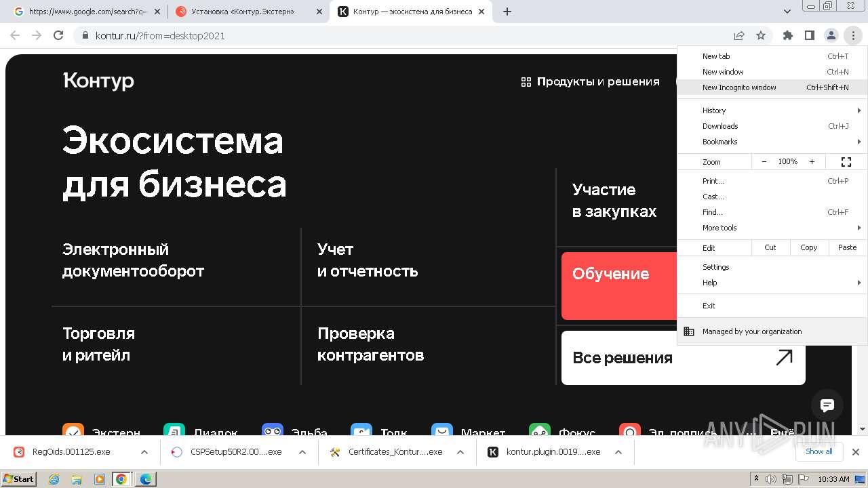Toggle the side panel icon
The image size is (868, 488).
point(809,35)
